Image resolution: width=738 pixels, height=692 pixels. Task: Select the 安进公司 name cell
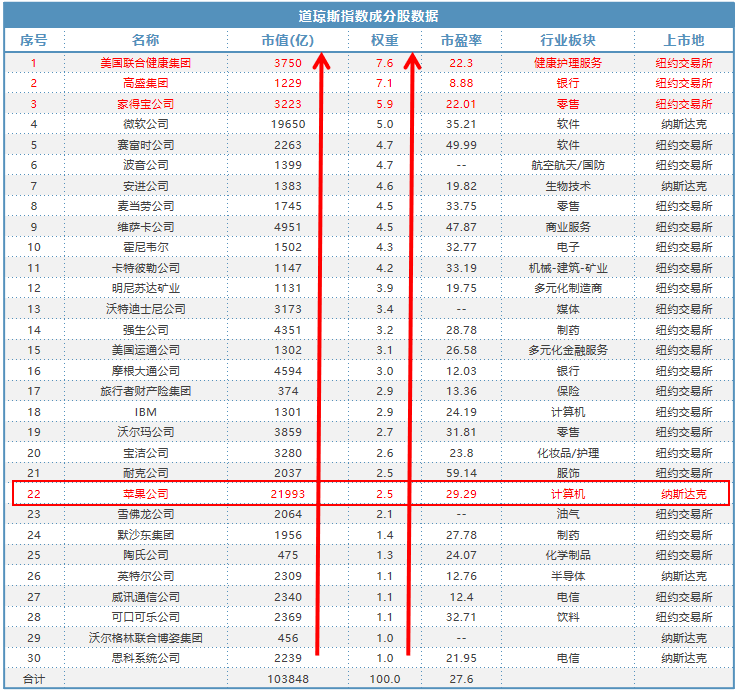coord(145,186)
